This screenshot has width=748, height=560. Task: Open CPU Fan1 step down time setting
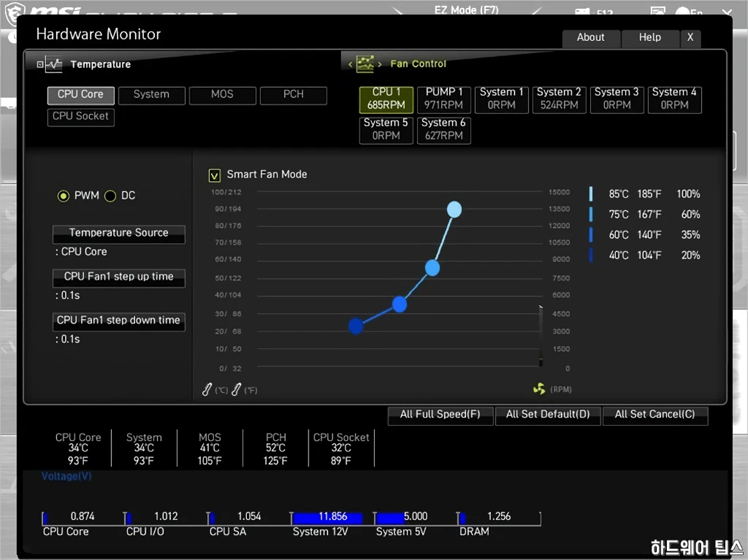[x=119, y=321]
